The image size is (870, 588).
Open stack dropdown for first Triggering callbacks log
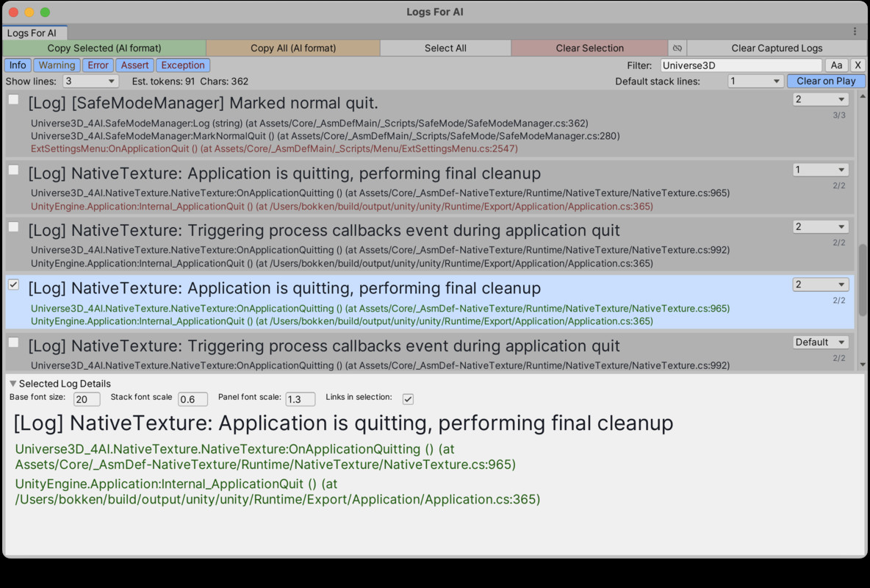pyautogui.click(x=820, y=226)
